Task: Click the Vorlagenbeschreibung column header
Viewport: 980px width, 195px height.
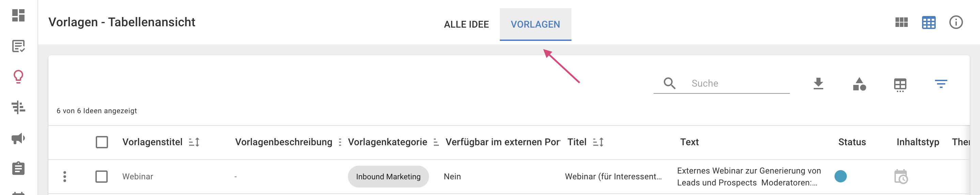Action: [284, 142]
